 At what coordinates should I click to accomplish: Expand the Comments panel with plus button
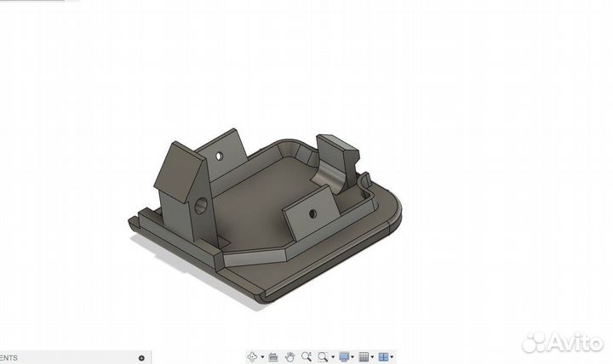[141, 358]
